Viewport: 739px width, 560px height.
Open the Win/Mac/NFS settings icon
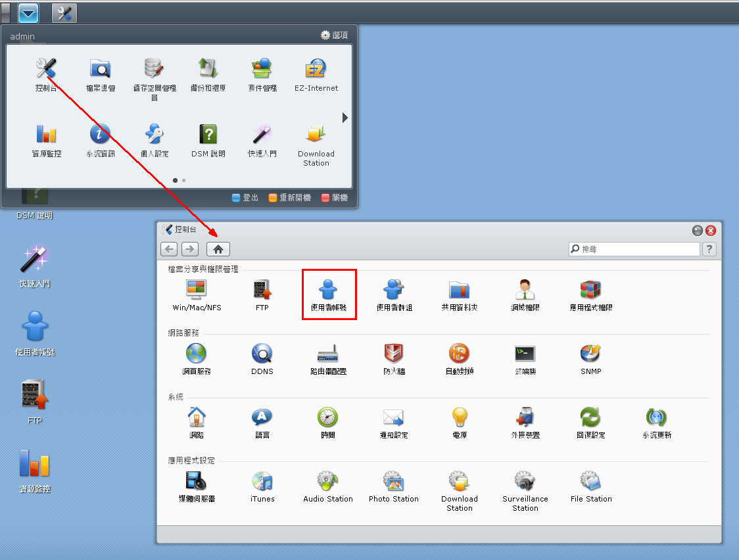197,293
